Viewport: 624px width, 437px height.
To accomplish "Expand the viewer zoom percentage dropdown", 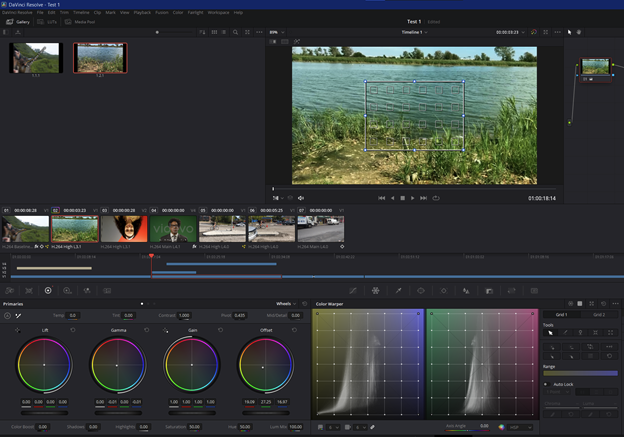I will [275, 32].
